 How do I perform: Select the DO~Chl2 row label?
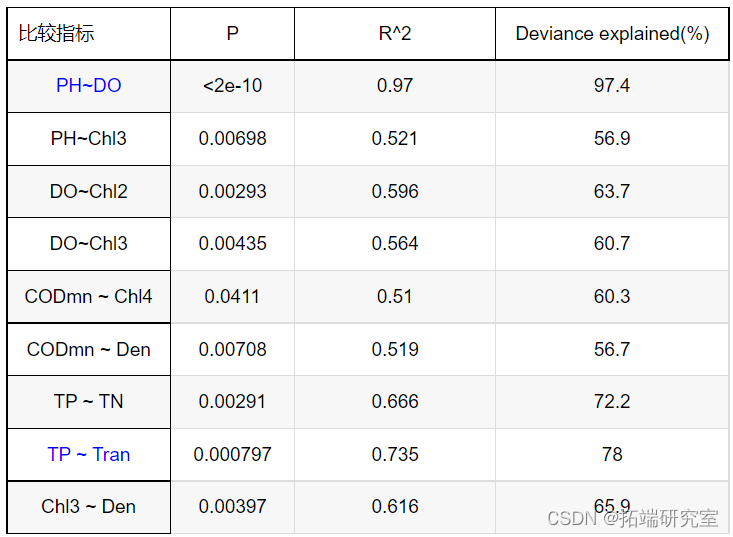[x=88, y=191]
